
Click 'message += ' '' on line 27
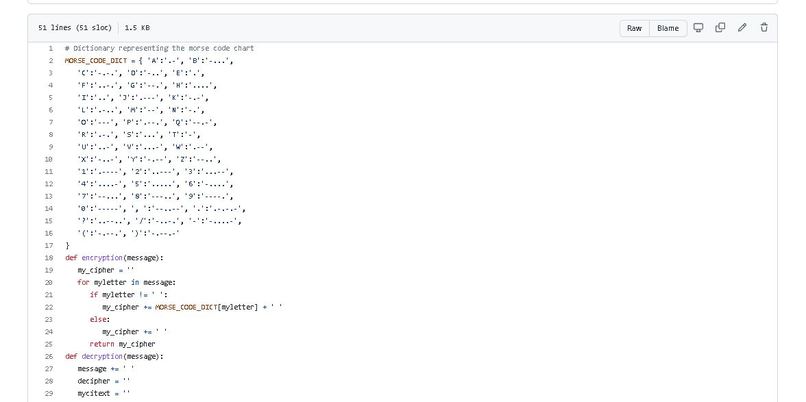point(106,369)
